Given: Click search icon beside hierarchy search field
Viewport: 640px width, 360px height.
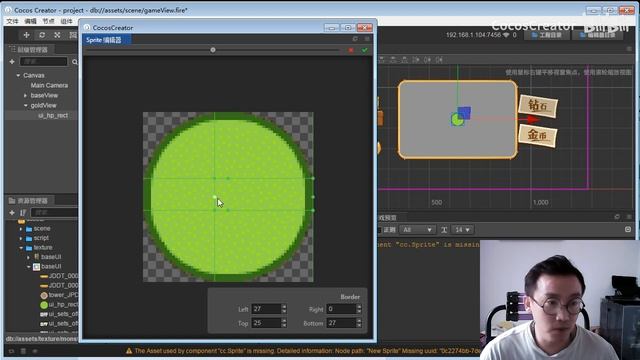Looking at the screenshot, I should click(x=75, y=62).
